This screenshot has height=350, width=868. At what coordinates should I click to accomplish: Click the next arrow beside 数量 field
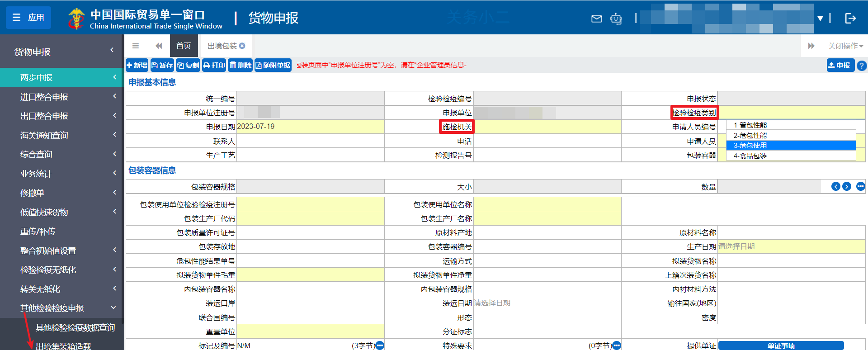pos(847,186)
